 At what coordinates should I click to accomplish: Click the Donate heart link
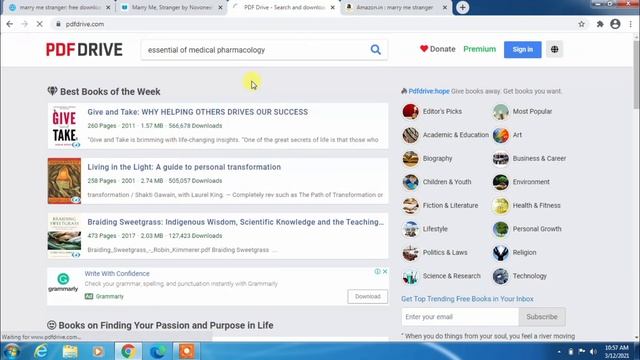(x=438, y=49)
